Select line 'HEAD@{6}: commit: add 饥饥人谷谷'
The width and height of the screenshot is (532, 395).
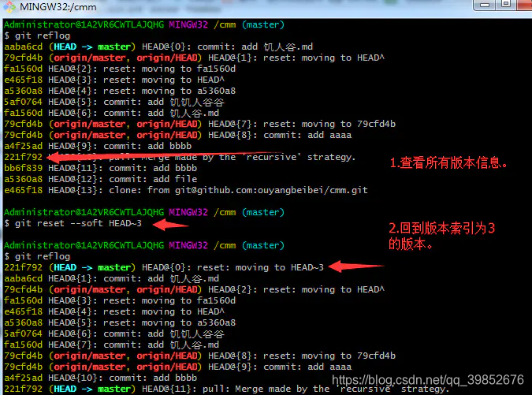tap(114, 334)
